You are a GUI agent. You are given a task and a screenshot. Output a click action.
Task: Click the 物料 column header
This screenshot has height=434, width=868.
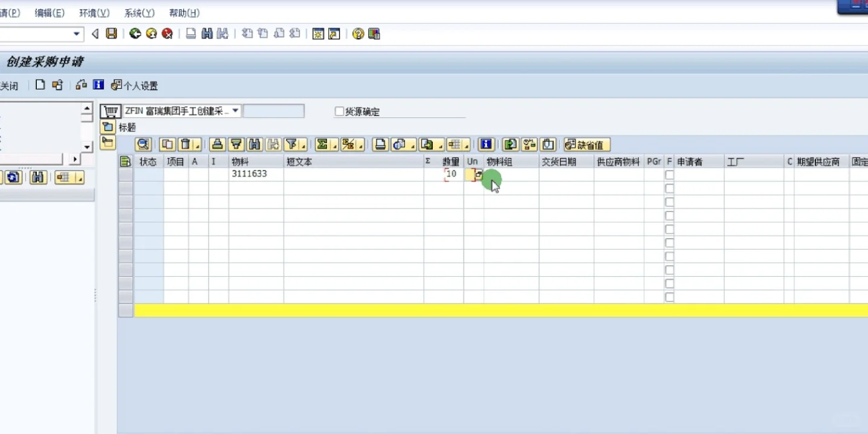pyautogui.click(x=256, y=161)
